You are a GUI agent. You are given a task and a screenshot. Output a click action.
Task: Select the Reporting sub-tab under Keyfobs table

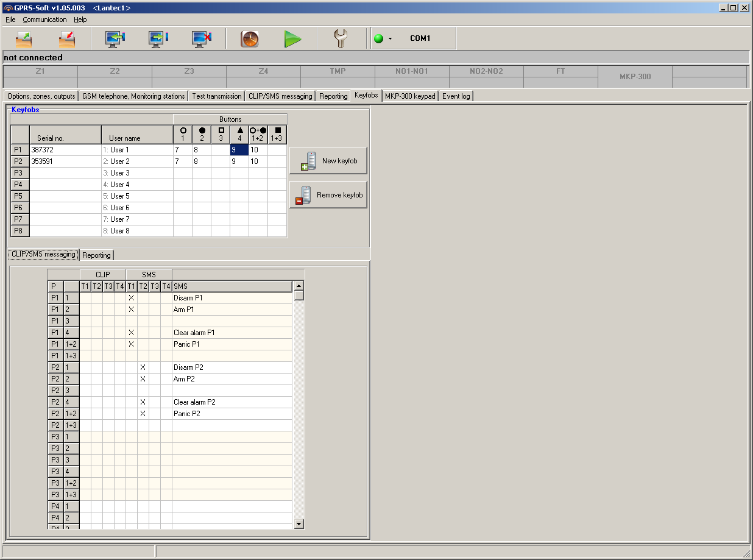pyautogui.click(x=96, y=255)
